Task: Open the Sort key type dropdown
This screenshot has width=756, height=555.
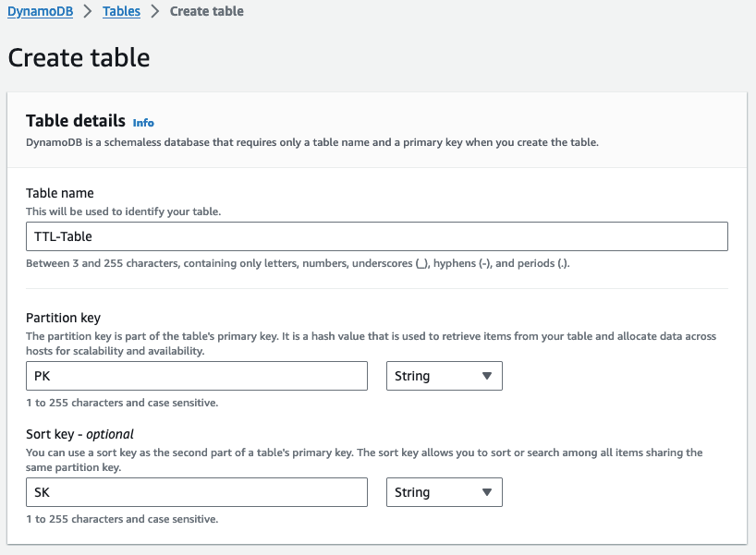Action: tap(444, 492)
